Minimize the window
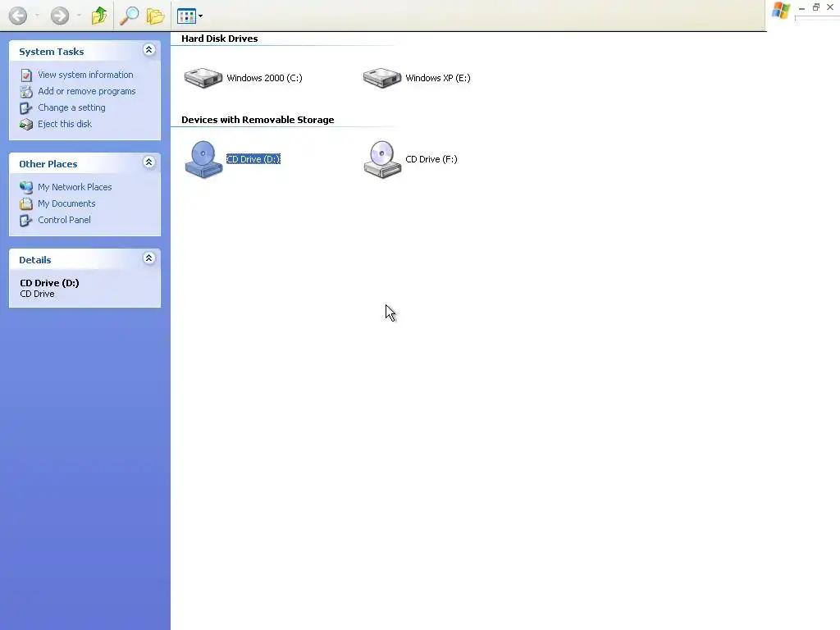The width and height of the screenshot is (840, 630). [802, 7]
